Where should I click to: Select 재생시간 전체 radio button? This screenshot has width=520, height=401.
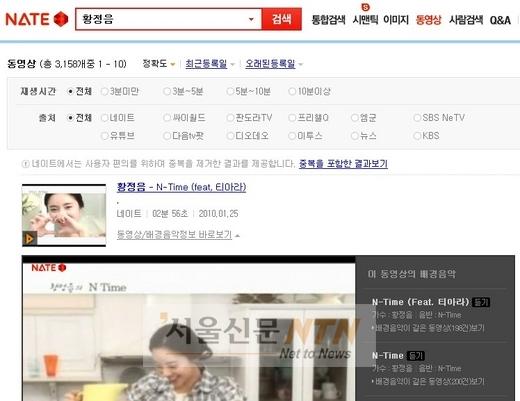coord(70,91)
